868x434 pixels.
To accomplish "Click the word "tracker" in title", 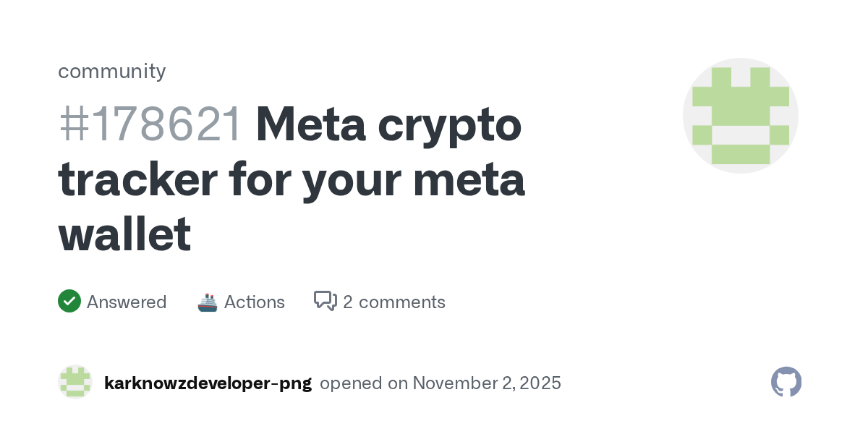I will point(137,179).
